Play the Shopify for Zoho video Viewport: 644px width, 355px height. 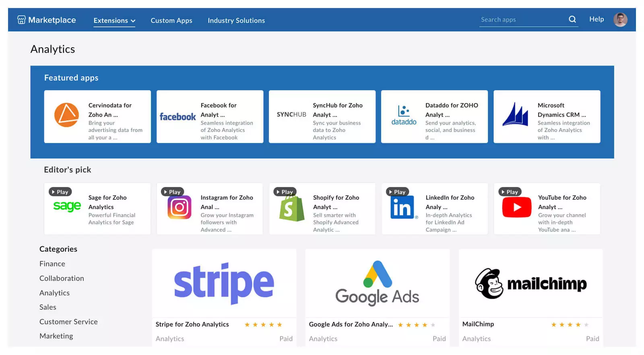(x=285, y=192)
